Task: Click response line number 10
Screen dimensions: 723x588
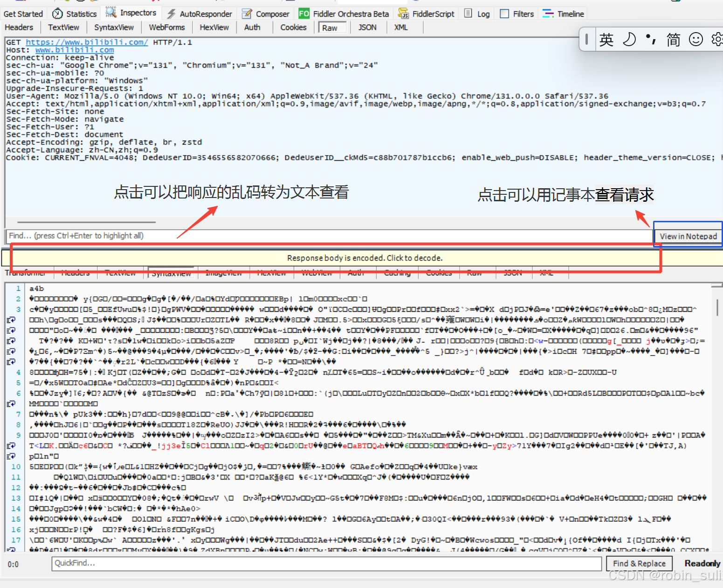Action: coord(16,467)
